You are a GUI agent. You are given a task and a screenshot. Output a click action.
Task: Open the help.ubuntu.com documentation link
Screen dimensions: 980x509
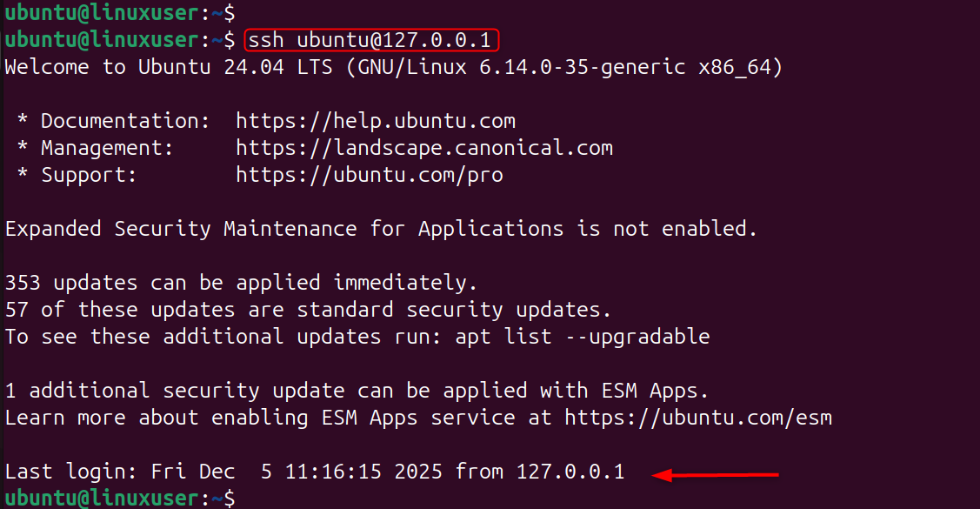coord(376,122)
